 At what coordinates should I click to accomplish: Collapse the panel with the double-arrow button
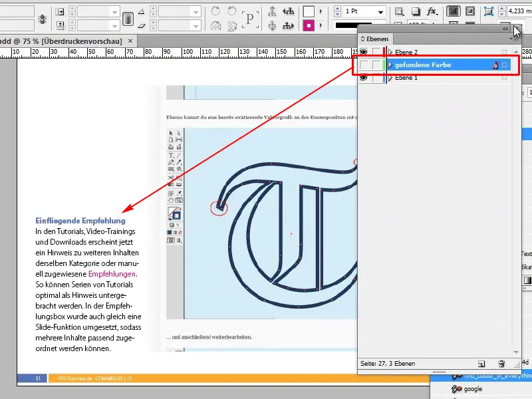click(505, 29)
